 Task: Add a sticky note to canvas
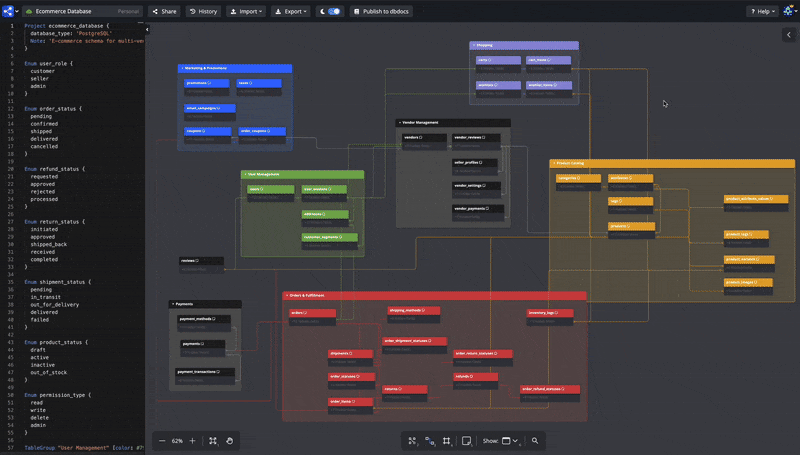tap(464, 440)
